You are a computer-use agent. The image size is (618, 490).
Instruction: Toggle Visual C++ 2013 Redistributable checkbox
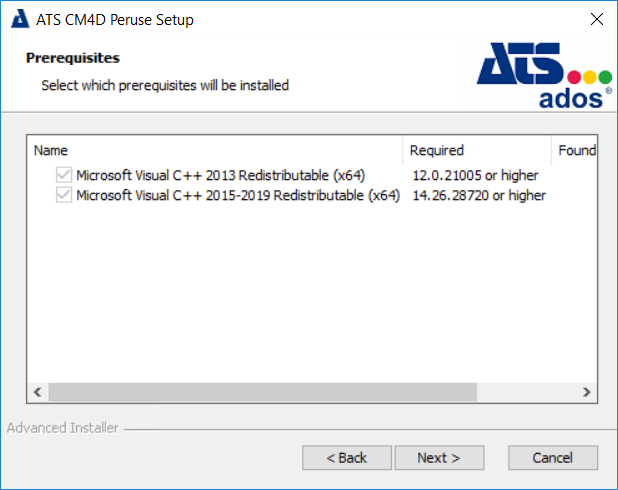pyautogui.click(x=64, y=176)
